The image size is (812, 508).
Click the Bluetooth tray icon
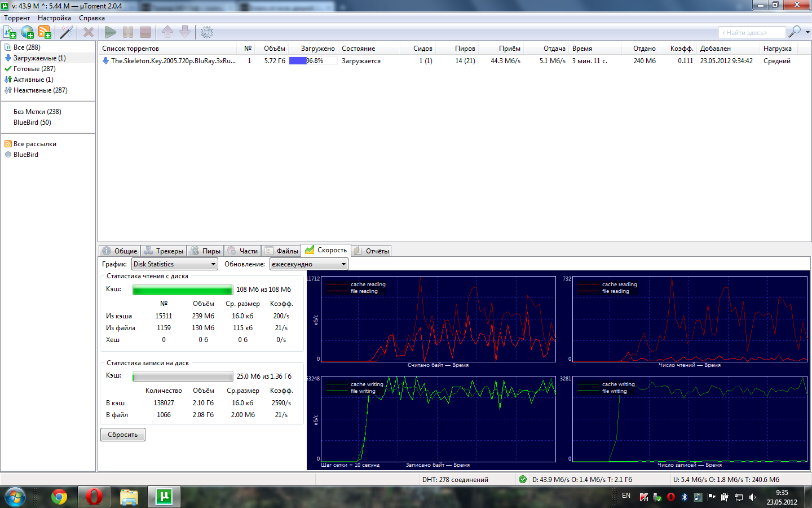coord(685,497)
